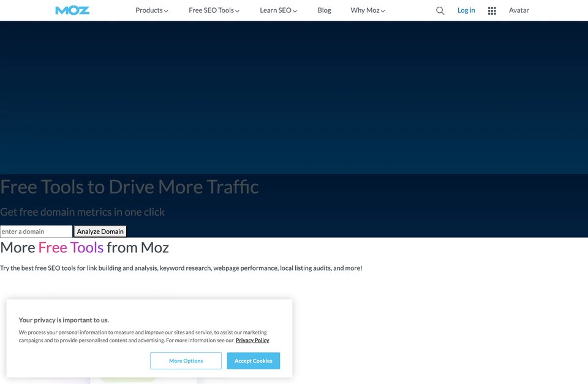
Task: Expand the Products dropdown menu
Action: pyautogui.click(x=151, y=10)
